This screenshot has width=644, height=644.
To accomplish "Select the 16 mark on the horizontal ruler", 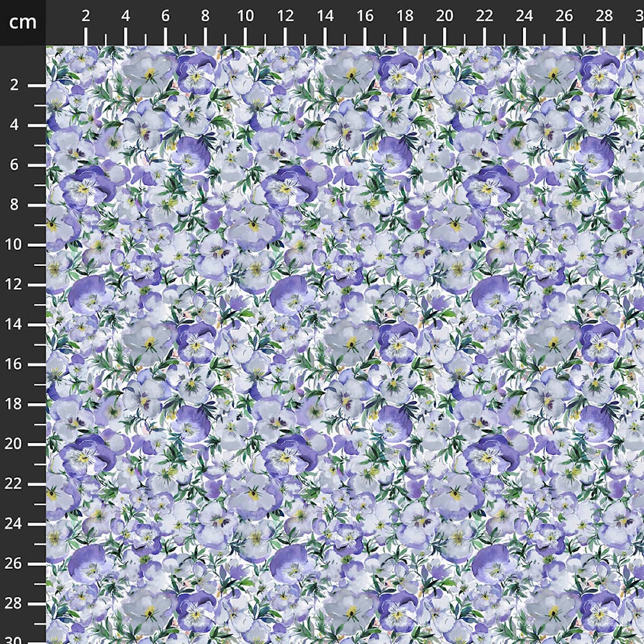I will pos(365,17).
